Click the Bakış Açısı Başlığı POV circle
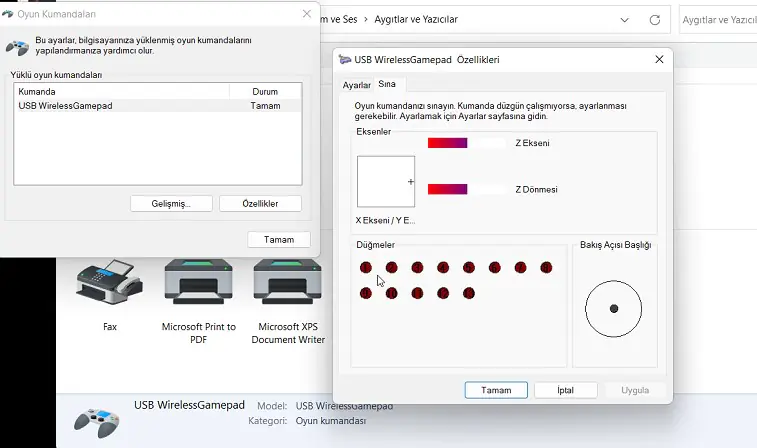757x448 pixels. point(613,308)
